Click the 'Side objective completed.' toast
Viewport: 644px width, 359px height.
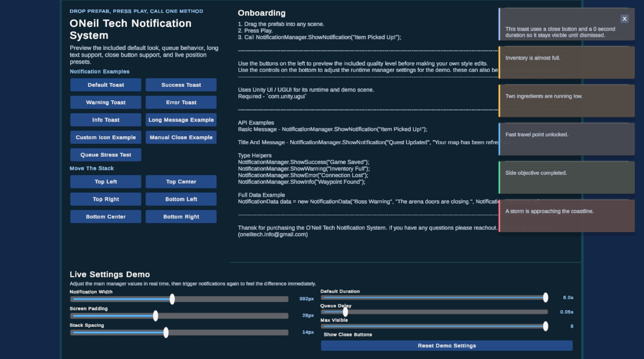pos(567,178)
